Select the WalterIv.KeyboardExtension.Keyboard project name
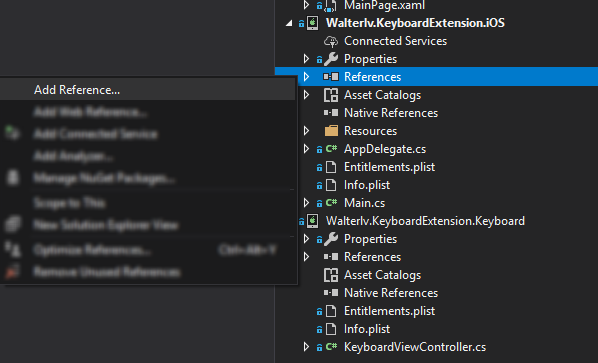This screenshot has height=363, width=598. click(x=425, y=221)
